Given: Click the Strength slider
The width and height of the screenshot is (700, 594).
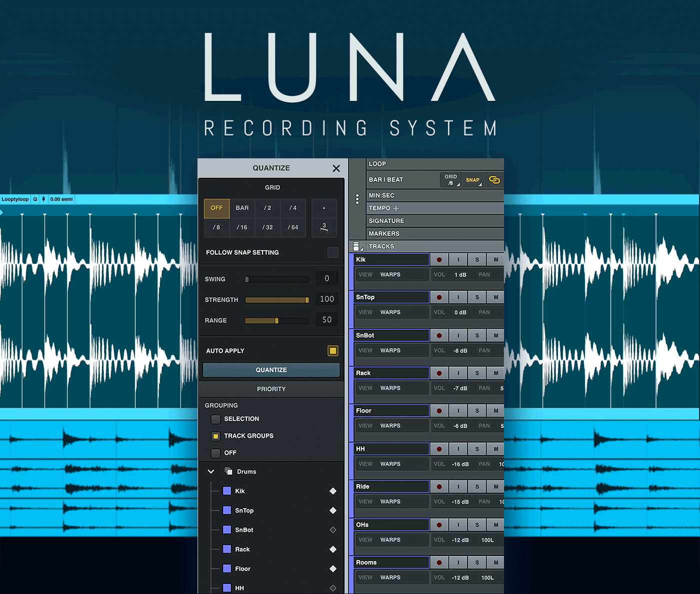Looking at the screenshot, I should (276, 300).
